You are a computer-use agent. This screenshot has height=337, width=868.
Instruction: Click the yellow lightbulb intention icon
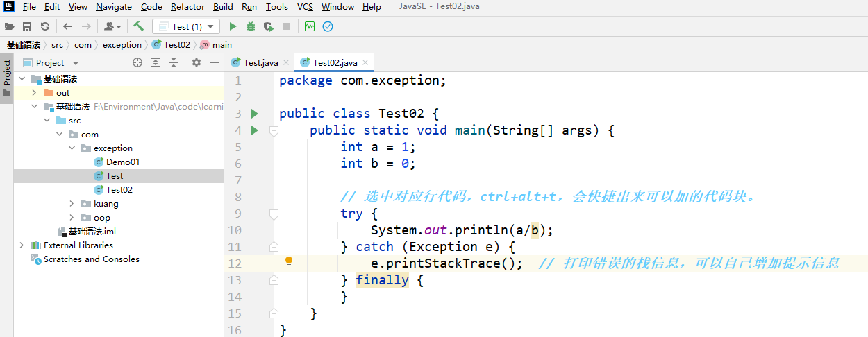tap(289, 262)
